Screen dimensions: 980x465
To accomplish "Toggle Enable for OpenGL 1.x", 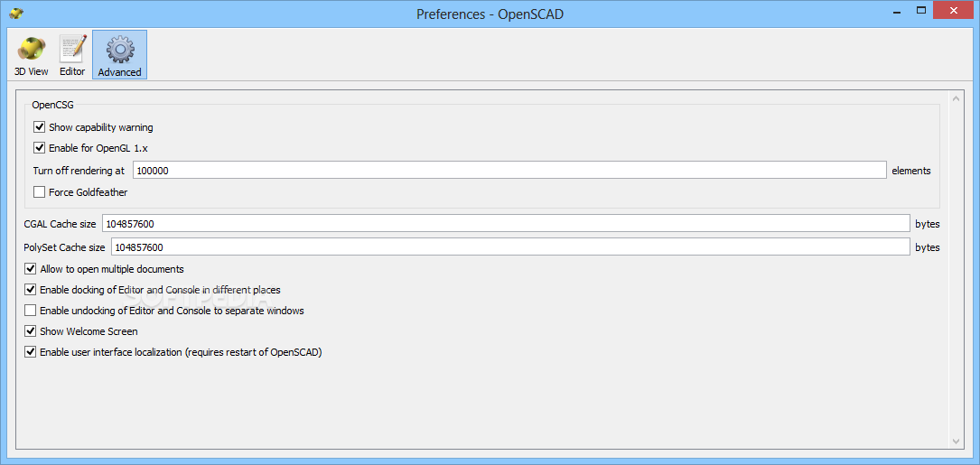I will (40, 148).
